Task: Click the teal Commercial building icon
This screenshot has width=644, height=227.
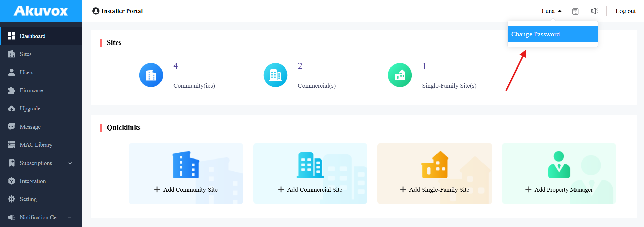Action: [x=275, y=75]
